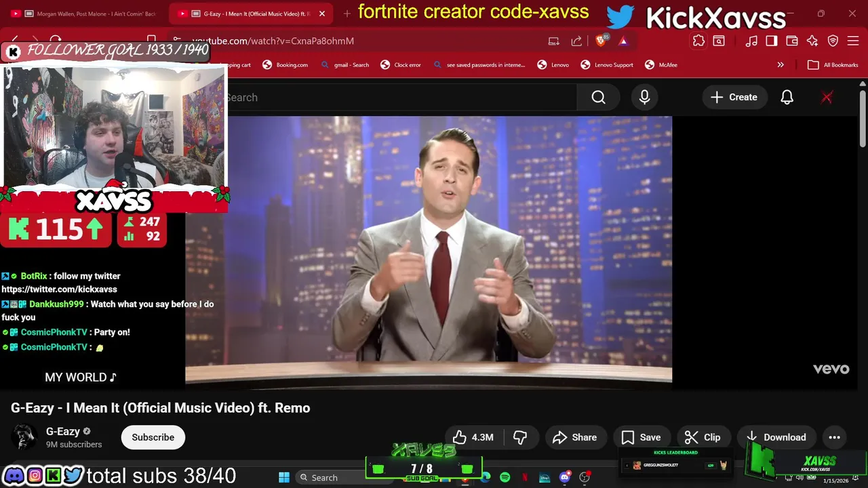Close the G-Eazy I Mean It tab
The image size is (868, 488).
pos(322,14)
